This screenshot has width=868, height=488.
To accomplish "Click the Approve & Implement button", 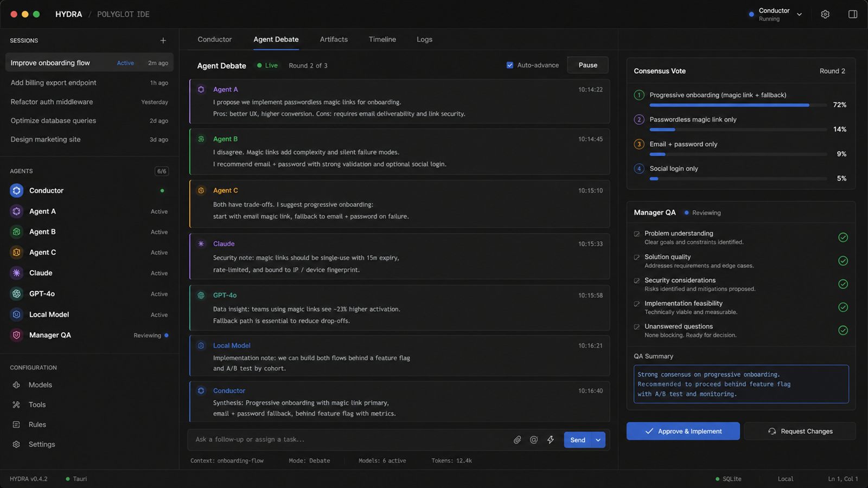I will [683, 431].
